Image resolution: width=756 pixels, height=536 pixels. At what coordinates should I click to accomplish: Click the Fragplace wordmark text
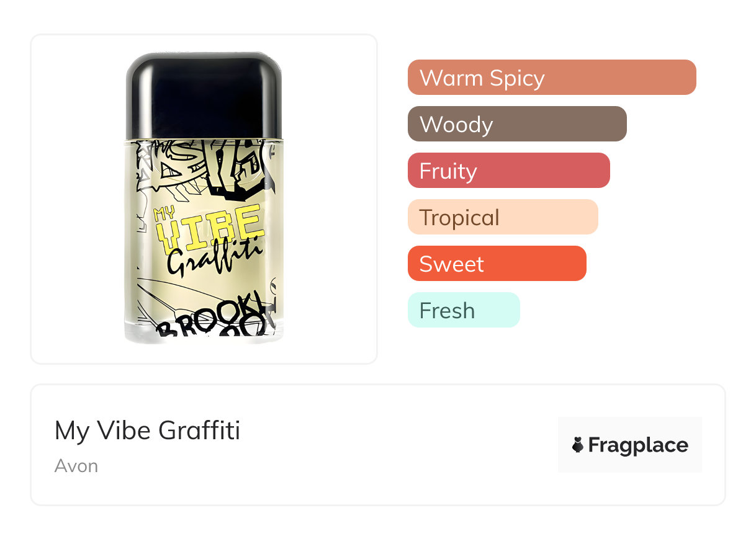(638, 445)
